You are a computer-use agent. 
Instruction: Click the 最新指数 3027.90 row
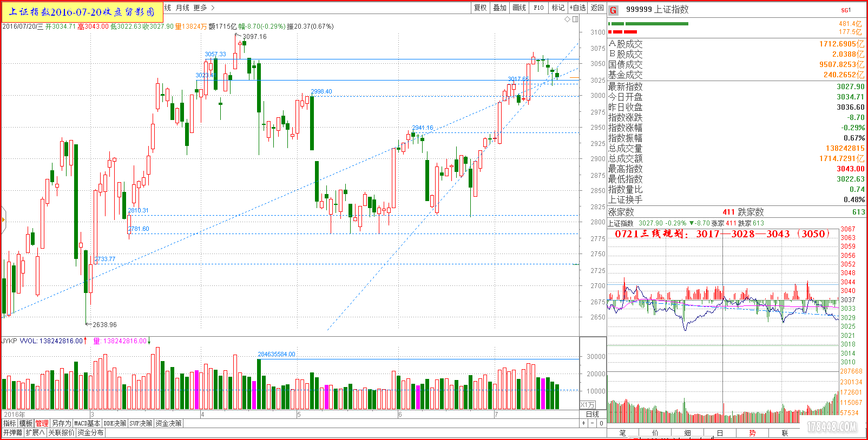[737, 86]
